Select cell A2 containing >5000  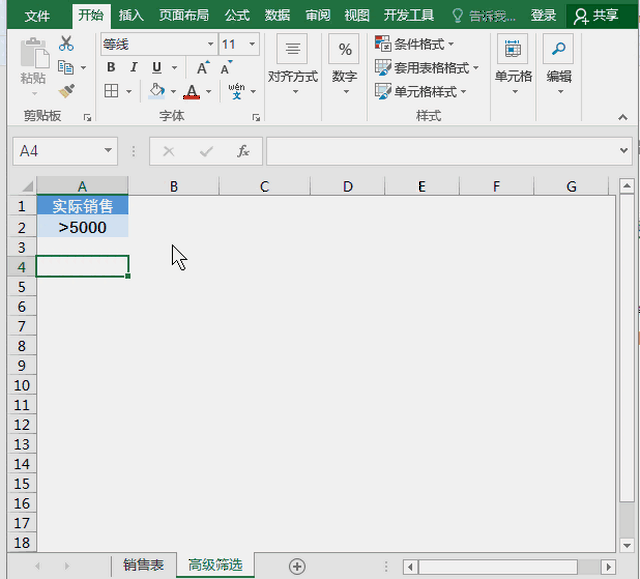pyautogui.click(x=82, y=227)
